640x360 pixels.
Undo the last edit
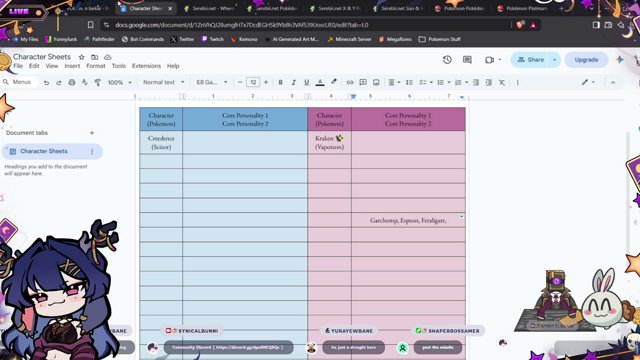[46, 82]
